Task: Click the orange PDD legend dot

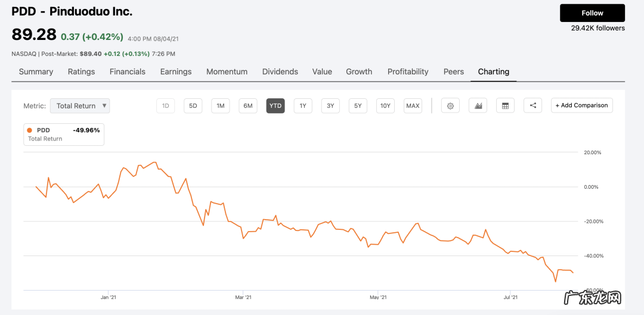Action: (30, 130)
